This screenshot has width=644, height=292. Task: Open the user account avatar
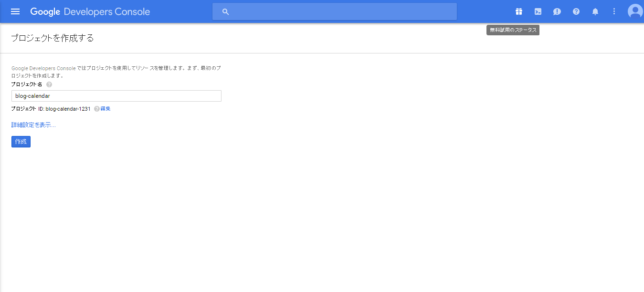tap(635, 11)
